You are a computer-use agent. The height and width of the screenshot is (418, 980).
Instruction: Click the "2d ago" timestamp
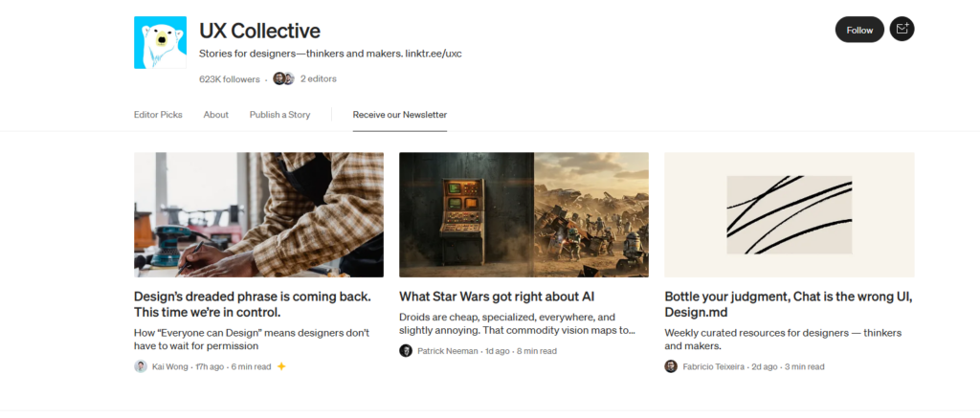click(x=765, y=367)
